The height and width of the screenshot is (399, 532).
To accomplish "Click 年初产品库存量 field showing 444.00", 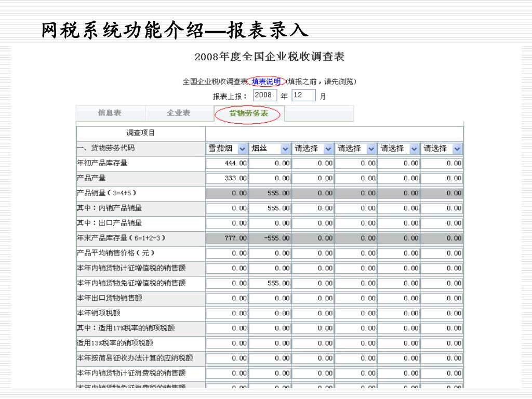I will 227,163.
